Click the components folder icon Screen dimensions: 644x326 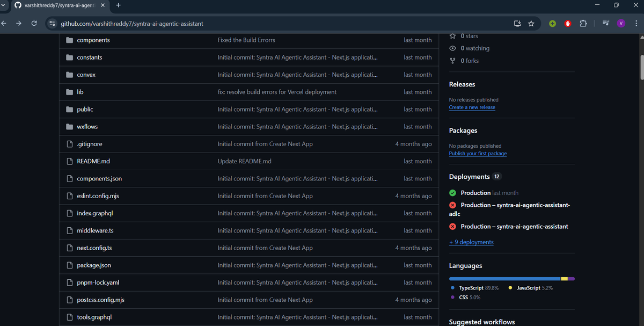click(x=69, y=40)
